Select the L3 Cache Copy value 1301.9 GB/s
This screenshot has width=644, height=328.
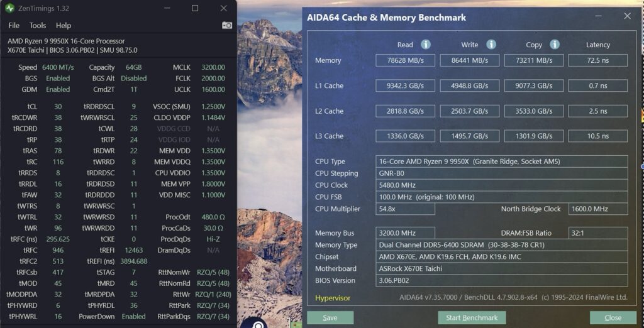(x=533, y=136)
